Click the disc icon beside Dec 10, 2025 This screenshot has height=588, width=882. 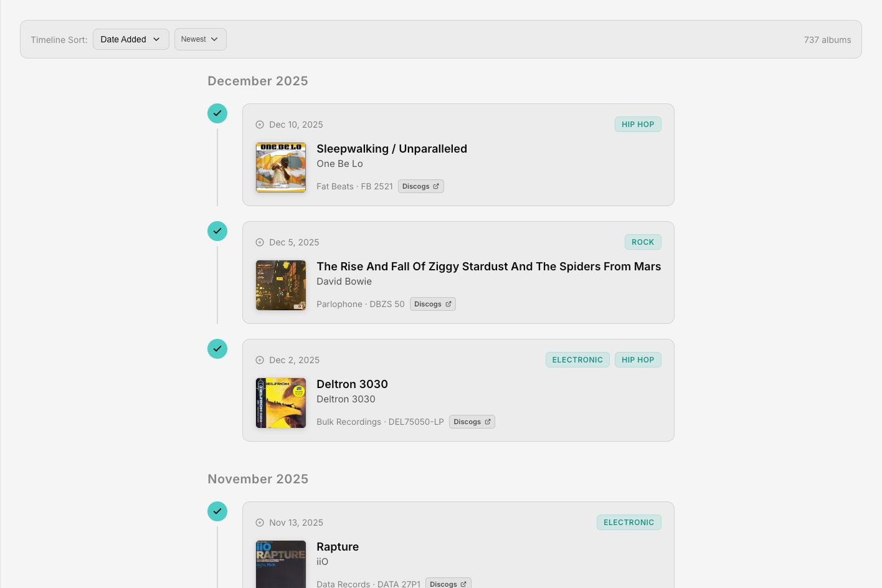point(260,125)
